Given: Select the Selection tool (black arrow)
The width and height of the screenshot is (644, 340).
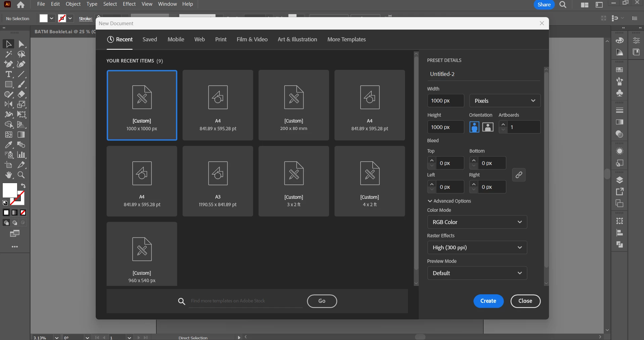Looking at the screenshot, I should click(x=9, y=44).
